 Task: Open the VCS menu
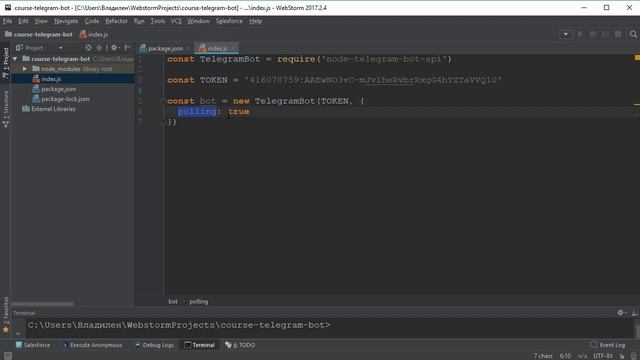pos(176,21)
